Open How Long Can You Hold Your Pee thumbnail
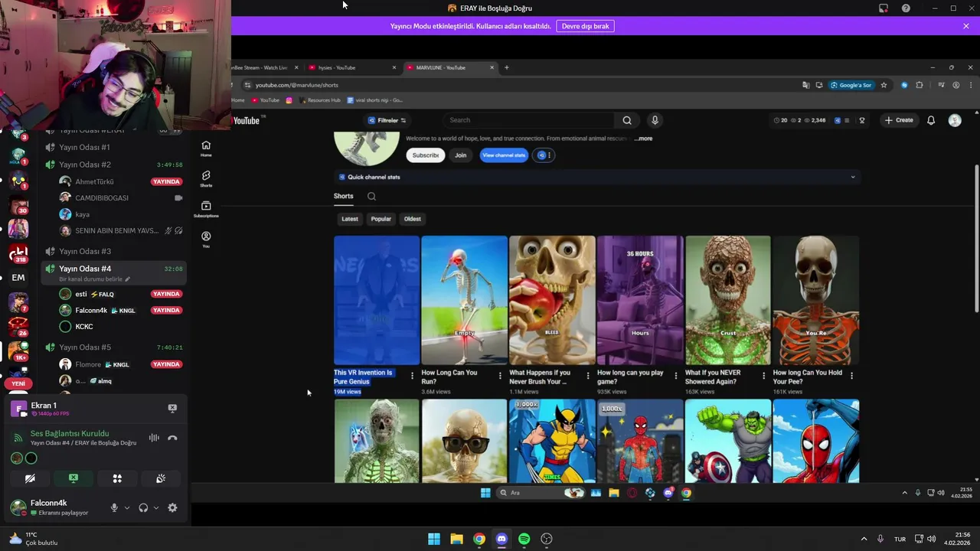 tap(816, 300)
